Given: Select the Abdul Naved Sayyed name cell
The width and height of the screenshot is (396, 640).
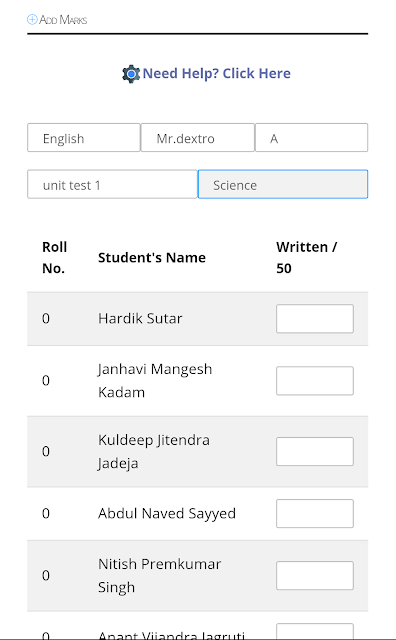Looking at the screenshot, I should pyautogui.click(x=167, y=513).
